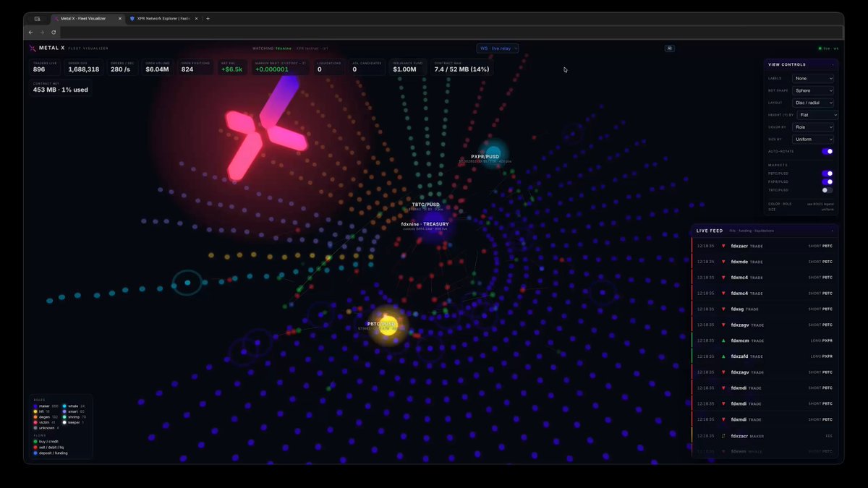
Task: Click the smart role legend entry
Action: (x=73, y=411)
